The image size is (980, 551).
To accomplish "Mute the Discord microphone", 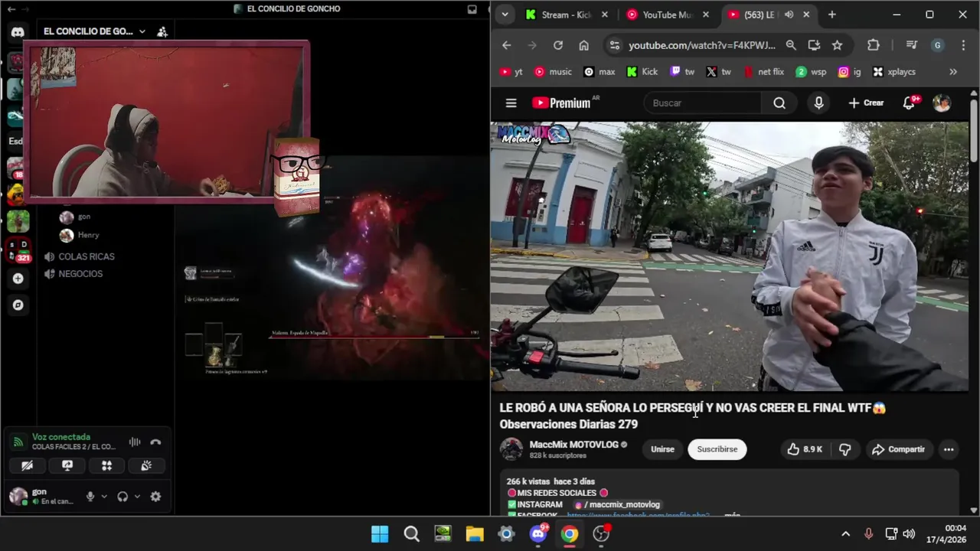I will (90, 496).
